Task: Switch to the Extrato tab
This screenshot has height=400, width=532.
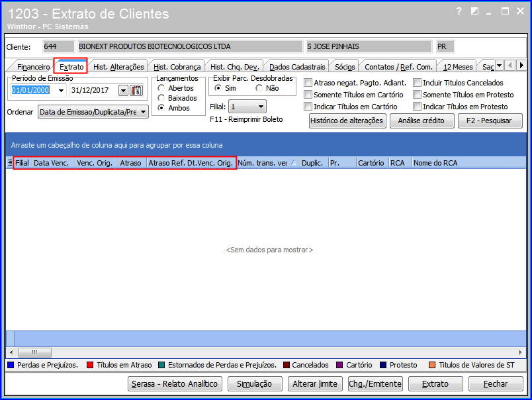Action: point(71,67)
